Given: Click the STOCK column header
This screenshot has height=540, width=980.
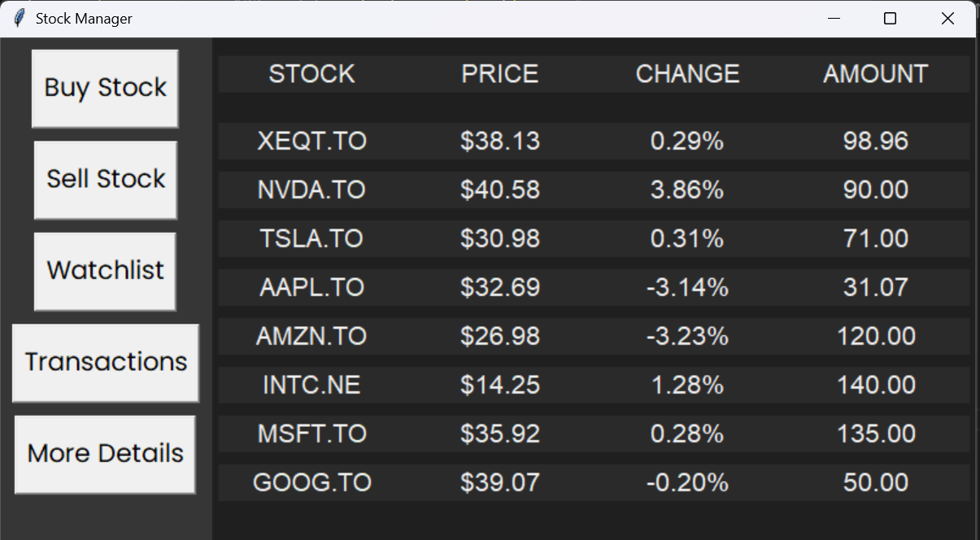Looking at the screenshot, I should (x=312, y=74).
